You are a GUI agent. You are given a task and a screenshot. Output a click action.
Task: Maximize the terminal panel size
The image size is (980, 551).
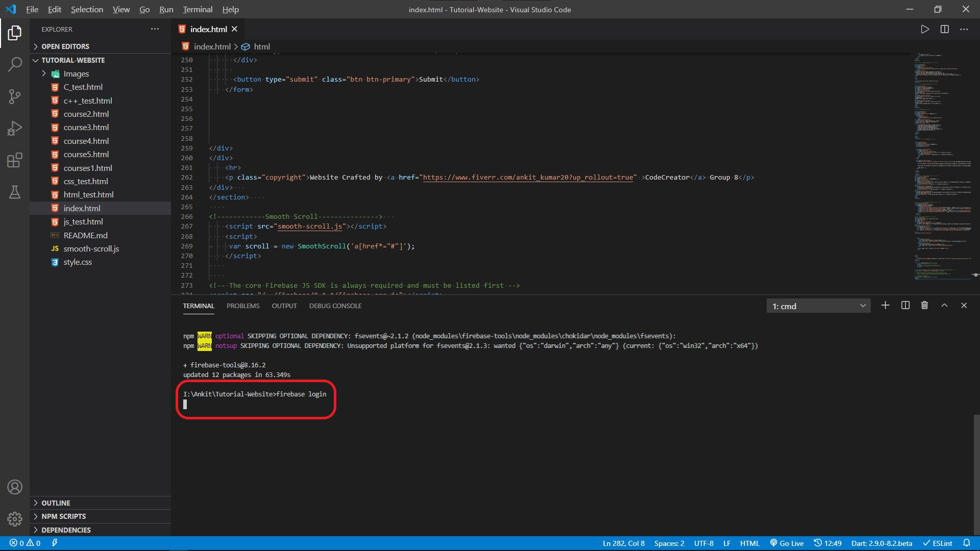[x=944, y=305]
